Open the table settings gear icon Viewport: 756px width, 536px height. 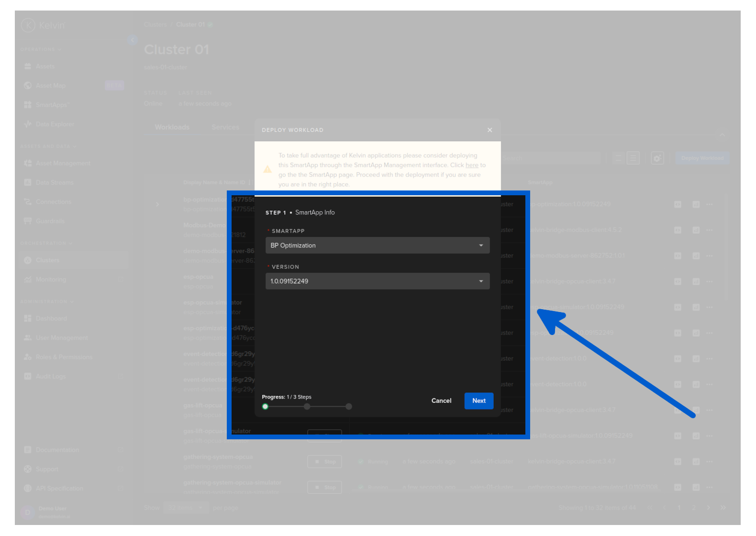(x=657, y=158)
